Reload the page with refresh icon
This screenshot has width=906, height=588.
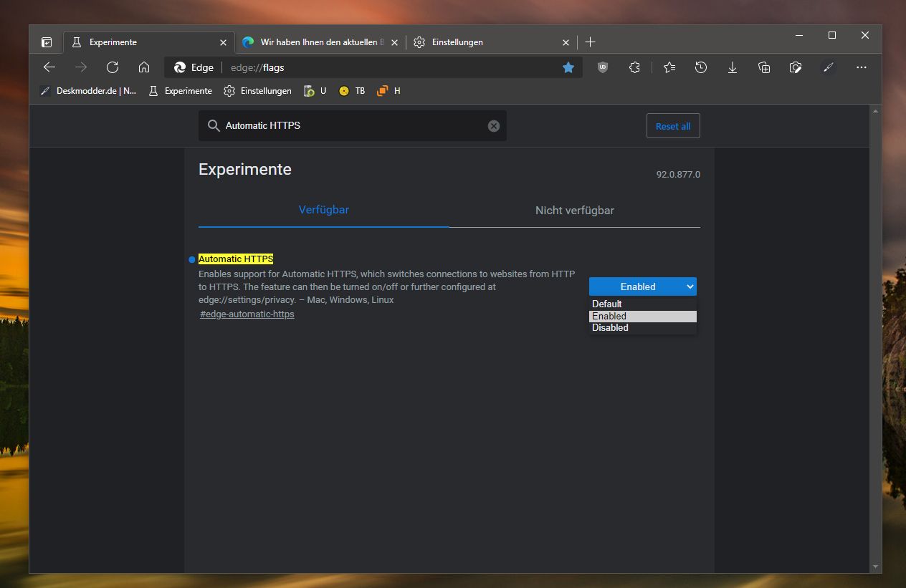click(113, 67)
